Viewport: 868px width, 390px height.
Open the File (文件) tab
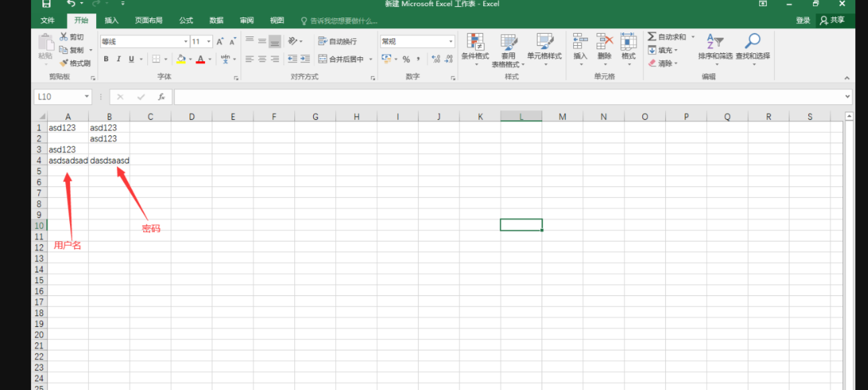[48, 21]
